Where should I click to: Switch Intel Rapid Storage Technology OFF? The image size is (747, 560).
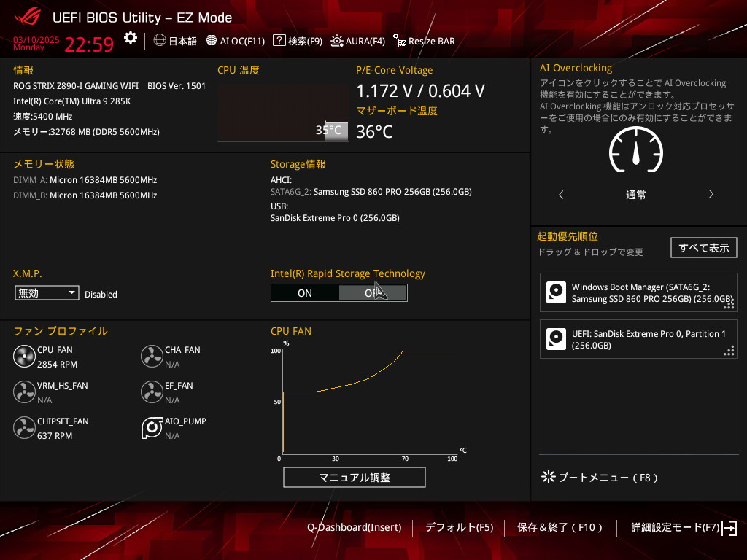(373, 293)
